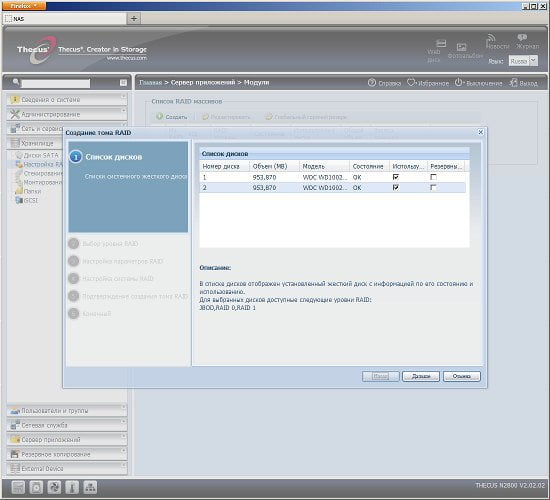Uncheck the Used checkbox for disk 2

pyautogui.click(x=396, y=188)
